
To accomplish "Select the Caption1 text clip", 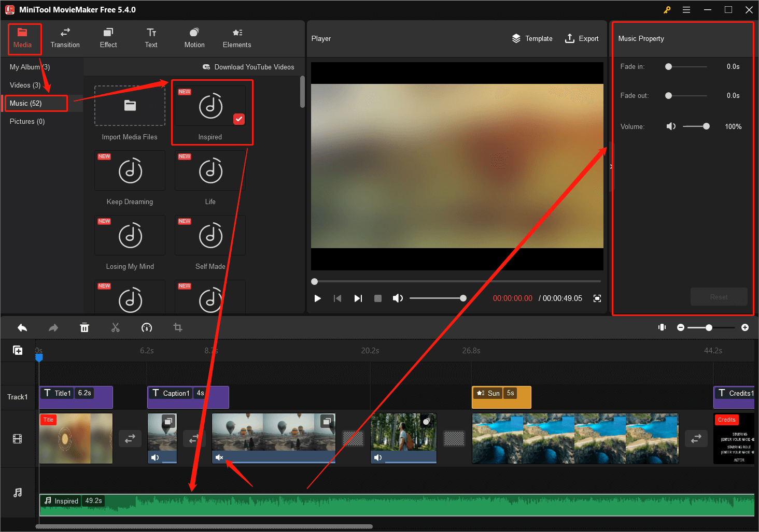I will click(188, 397).
